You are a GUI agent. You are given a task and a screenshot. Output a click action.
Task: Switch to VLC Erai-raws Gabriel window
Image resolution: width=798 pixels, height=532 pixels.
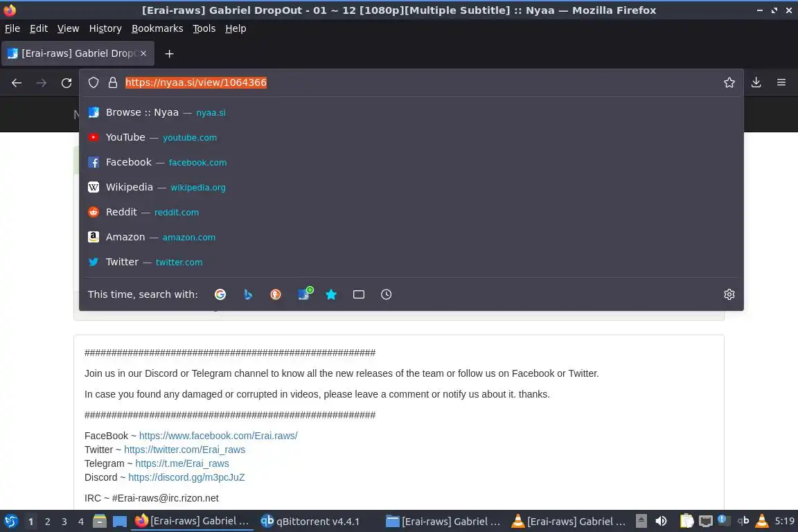569,522
